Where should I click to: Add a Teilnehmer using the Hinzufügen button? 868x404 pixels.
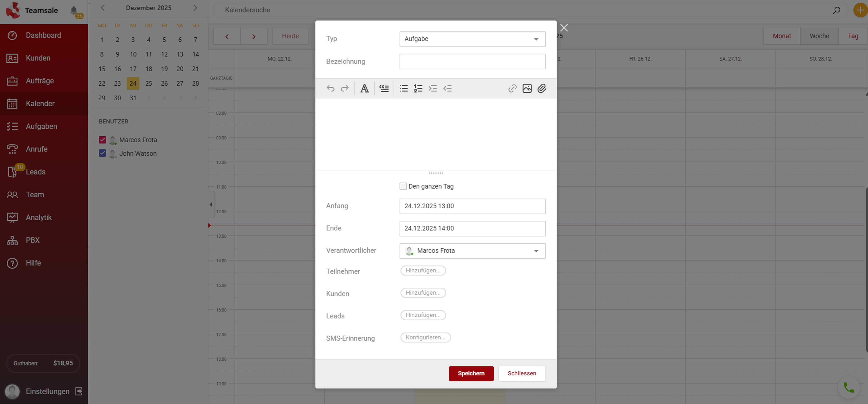(x=423, y=271)
